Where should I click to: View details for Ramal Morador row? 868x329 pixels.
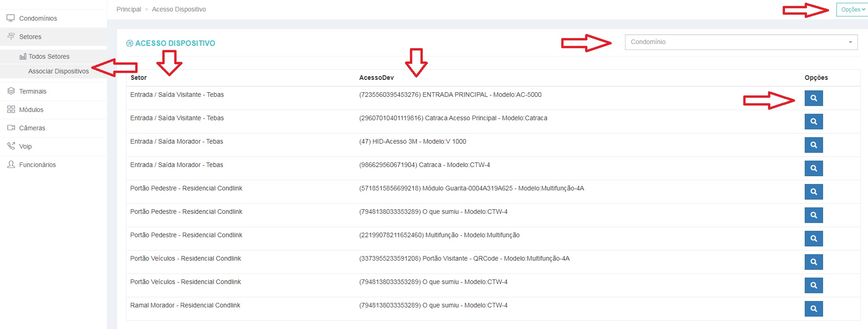pos(813,309)
